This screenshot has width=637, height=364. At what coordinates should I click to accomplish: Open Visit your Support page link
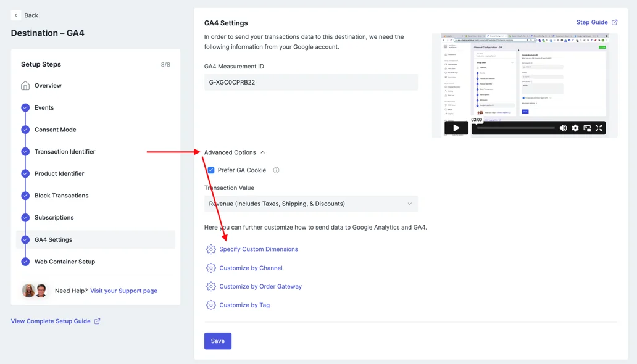123,291
